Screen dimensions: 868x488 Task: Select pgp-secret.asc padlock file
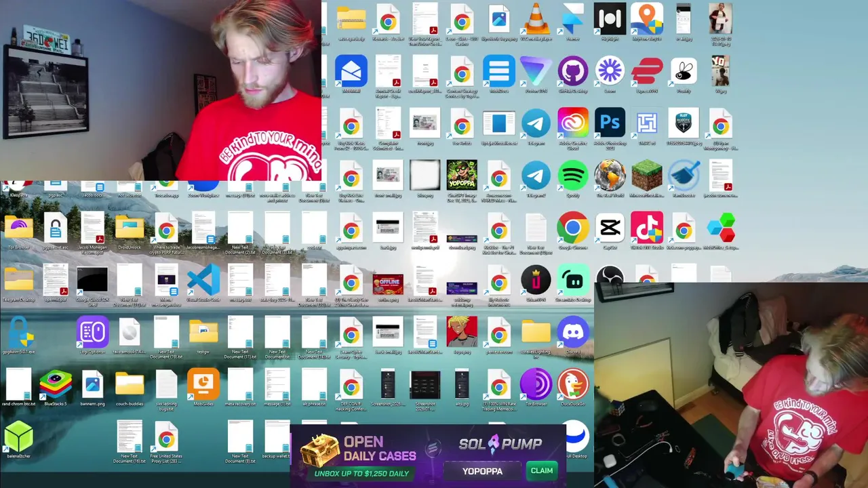click(x=56, y=228)
